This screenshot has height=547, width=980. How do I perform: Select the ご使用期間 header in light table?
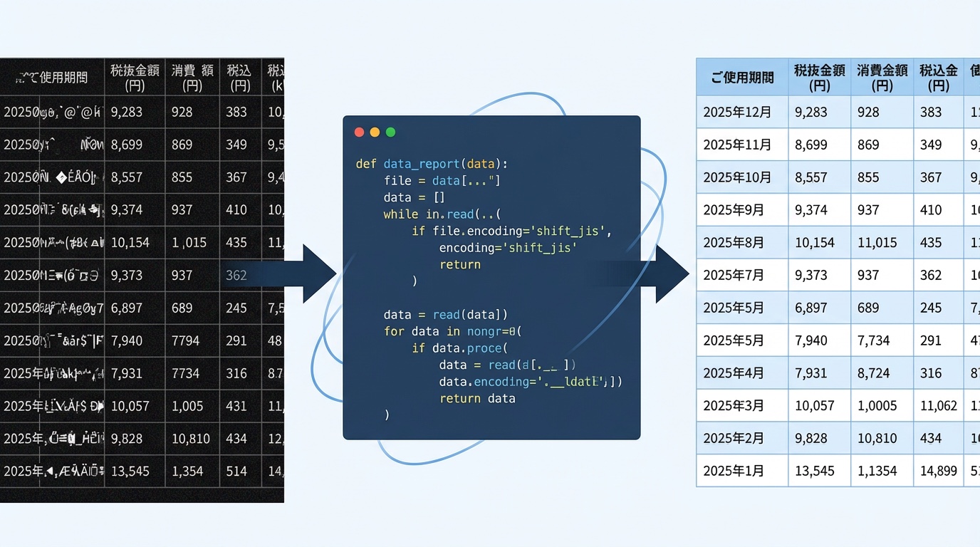coord(742,78)
